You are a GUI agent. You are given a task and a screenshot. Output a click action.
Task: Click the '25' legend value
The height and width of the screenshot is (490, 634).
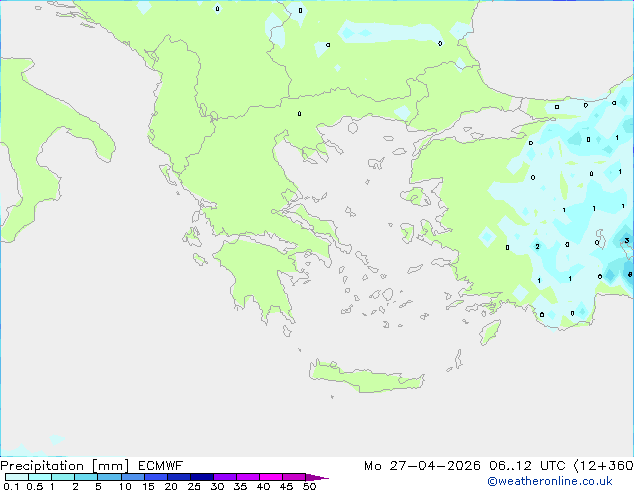[x=194, y=486]
